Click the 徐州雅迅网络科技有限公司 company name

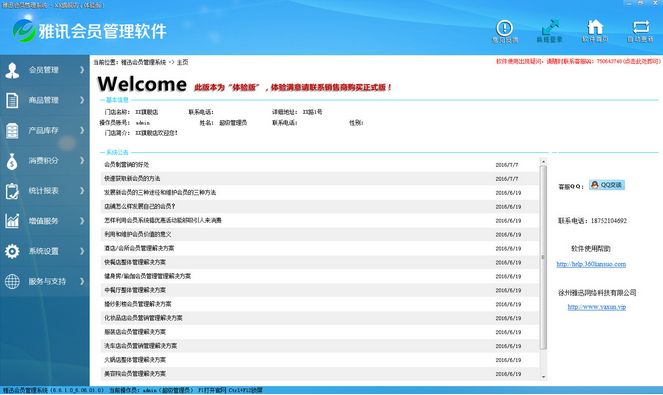click(597, 293)
